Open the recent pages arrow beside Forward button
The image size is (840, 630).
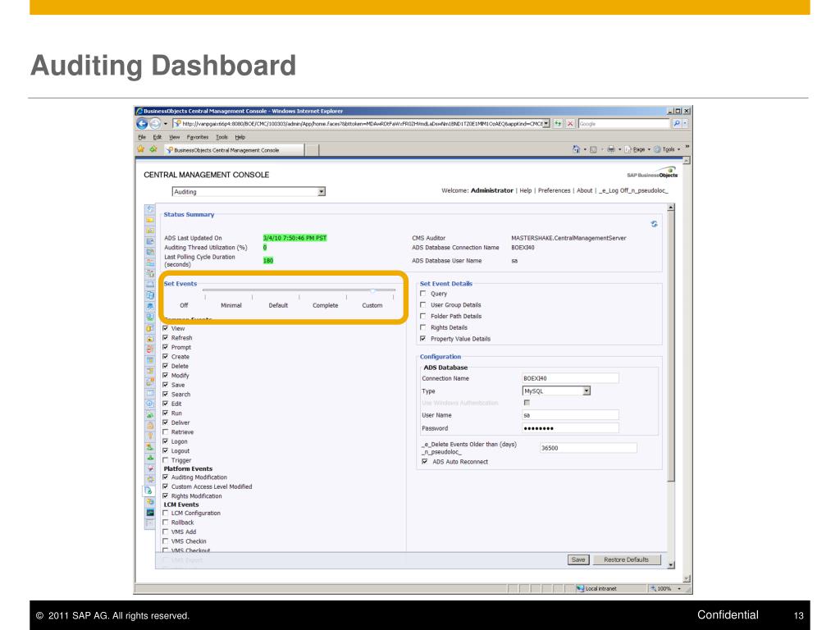click(166, 124)
